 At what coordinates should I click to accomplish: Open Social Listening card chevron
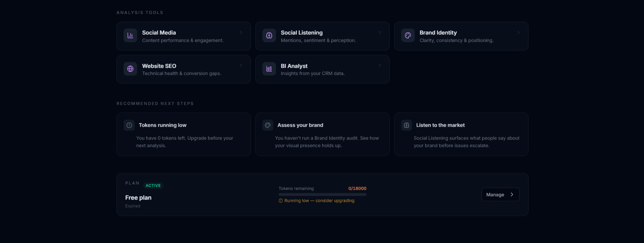[x=380, y=33]
